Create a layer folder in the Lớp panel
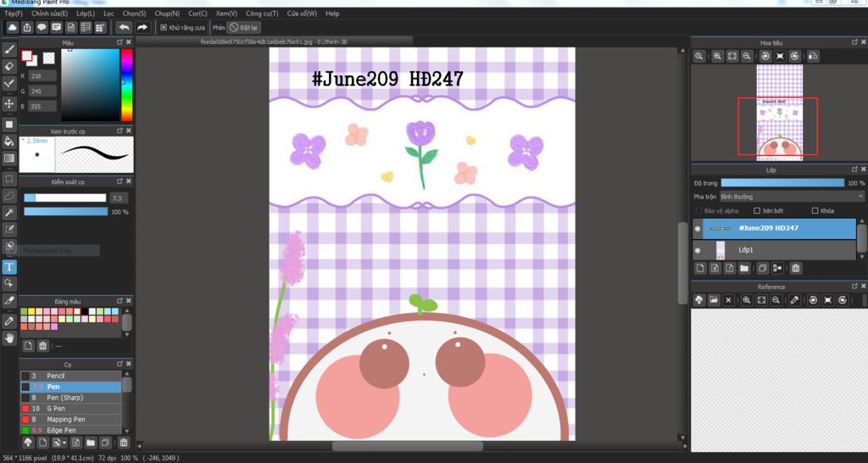Image resolution: width=868 pixels, height=463 pixels. click(x=744, y=268)
